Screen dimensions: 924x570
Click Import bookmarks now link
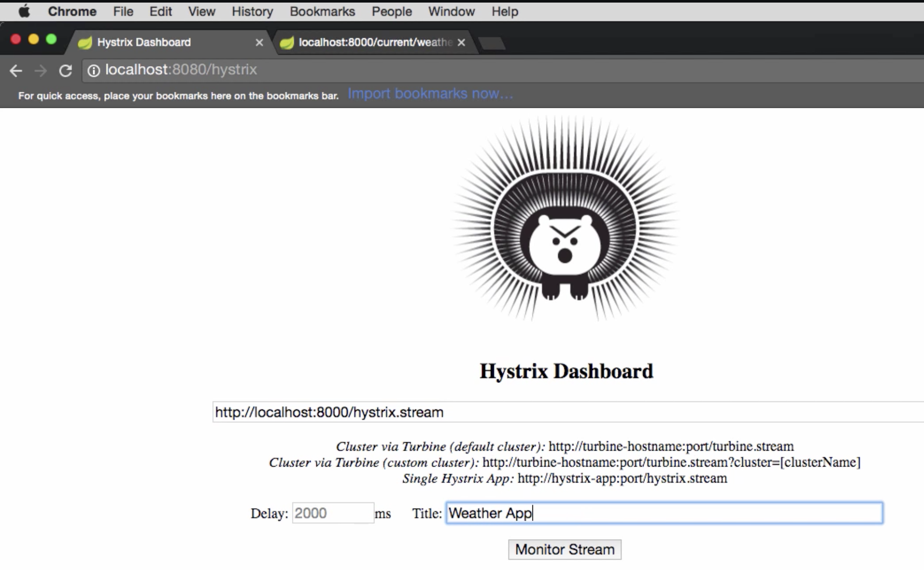(430, 94)
